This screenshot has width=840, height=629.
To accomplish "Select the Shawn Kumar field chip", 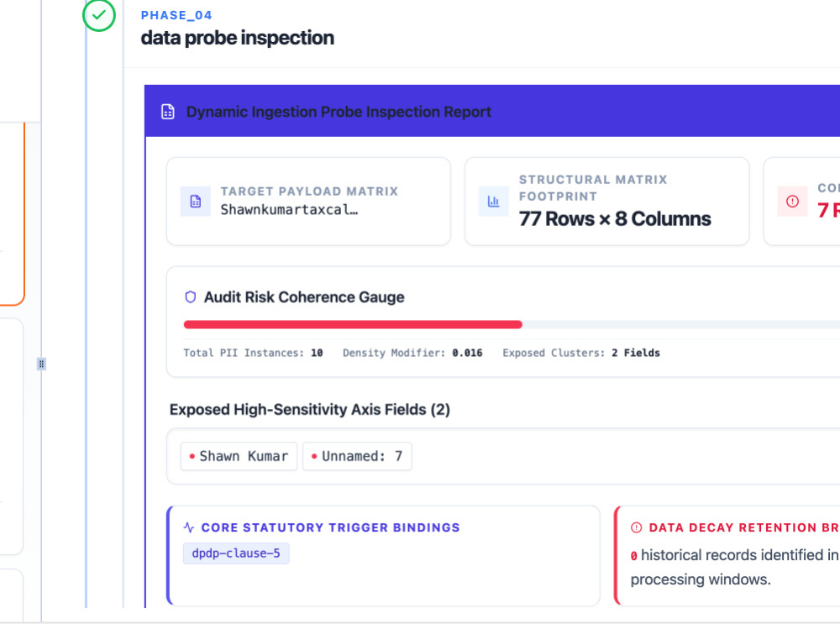I will (x=239, y=457).
